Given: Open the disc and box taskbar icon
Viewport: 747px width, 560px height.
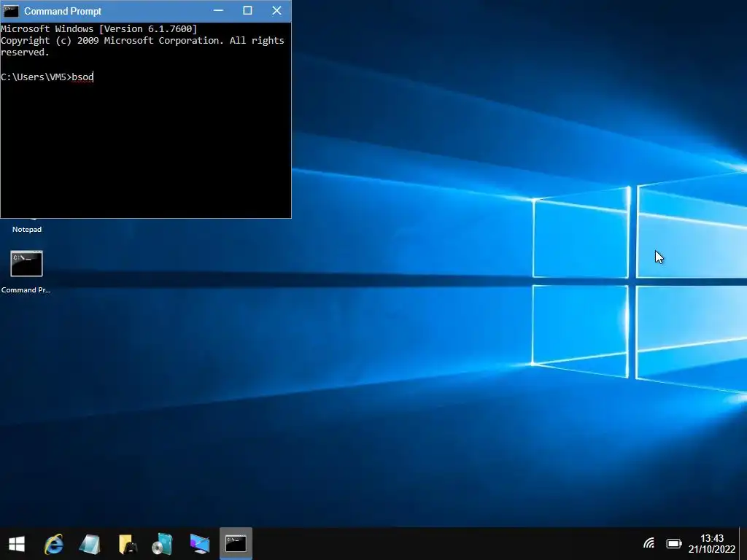Looking at the screenshot, I should tap(163, 544).
